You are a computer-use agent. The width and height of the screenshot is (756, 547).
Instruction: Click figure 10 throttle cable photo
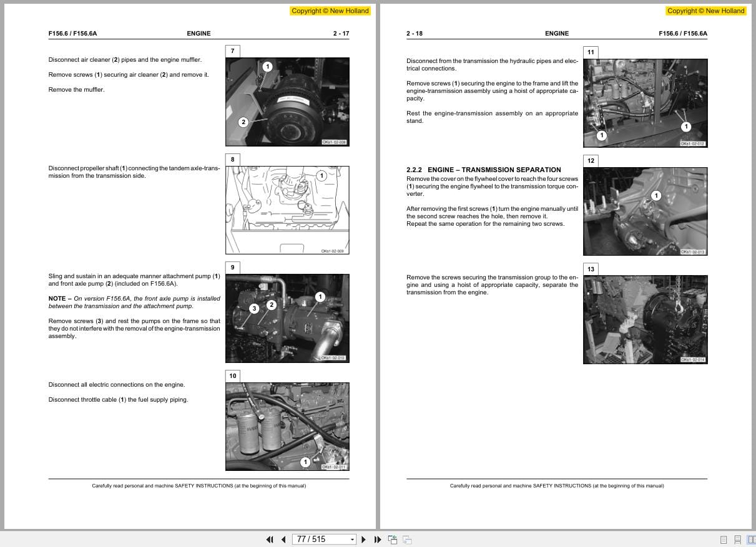[x=287, y=427]
